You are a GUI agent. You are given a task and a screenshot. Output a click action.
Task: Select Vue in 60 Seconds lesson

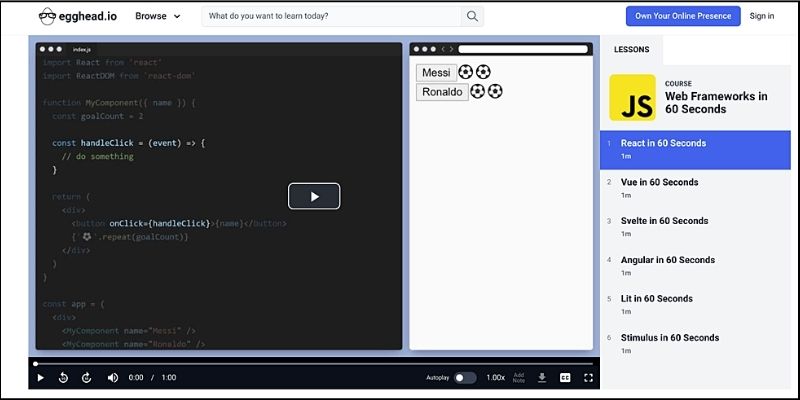pos(695,188)
